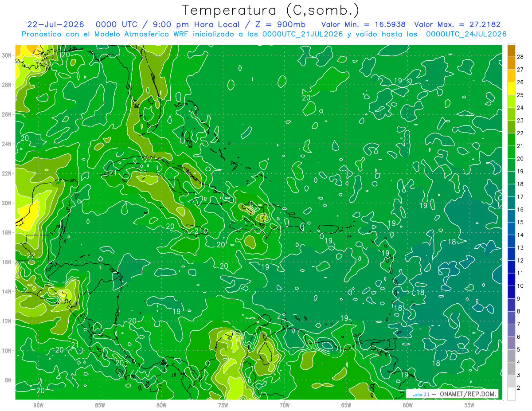The height and width of the screenshot is (411, 532).
Task: Click the color scale label "2"
Action: (x=519, y=388)
